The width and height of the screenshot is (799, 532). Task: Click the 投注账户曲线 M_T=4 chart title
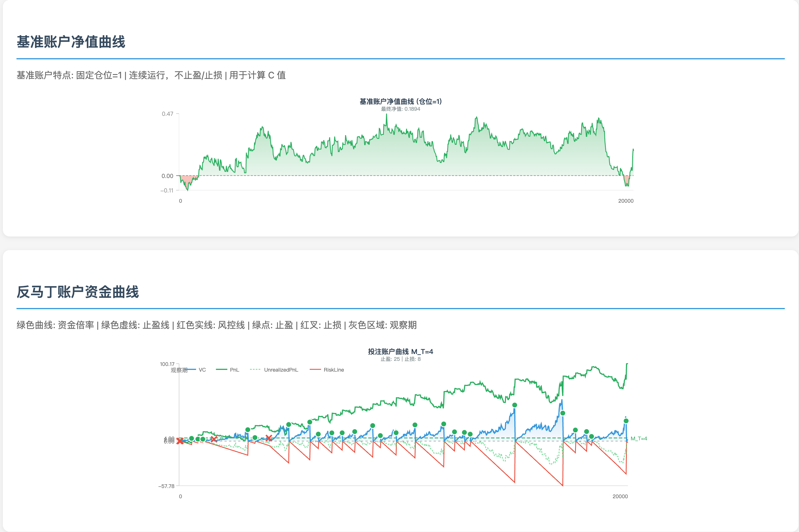tap(400, 351)
